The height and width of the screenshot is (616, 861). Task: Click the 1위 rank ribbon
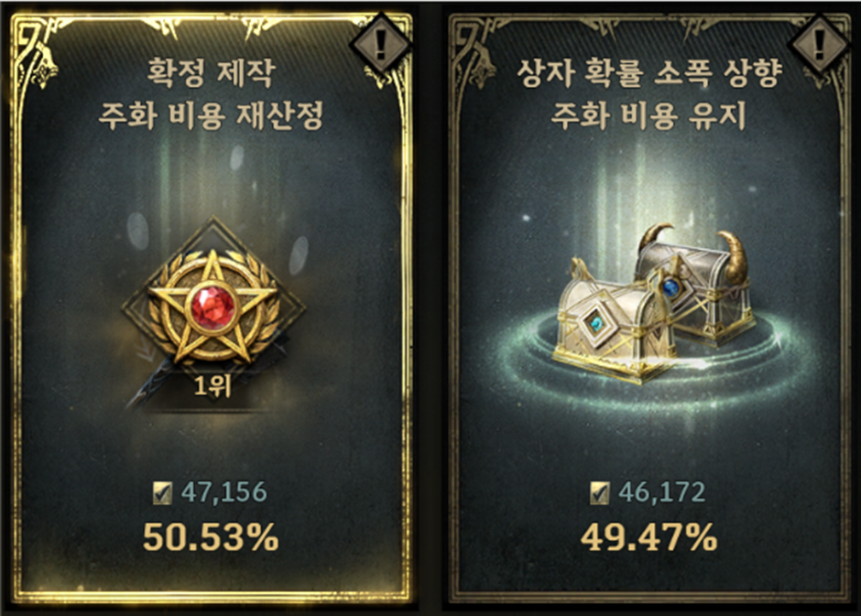pyautogui.click(x=213, y=386)
